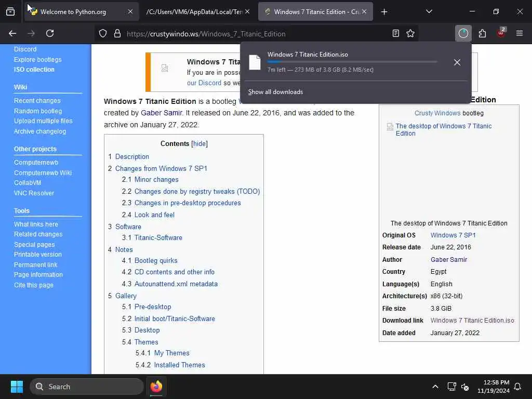Screen dimensions: 532x399
Task: Open the clock showing 12:58 PM
Action: [x=494, y=387]
